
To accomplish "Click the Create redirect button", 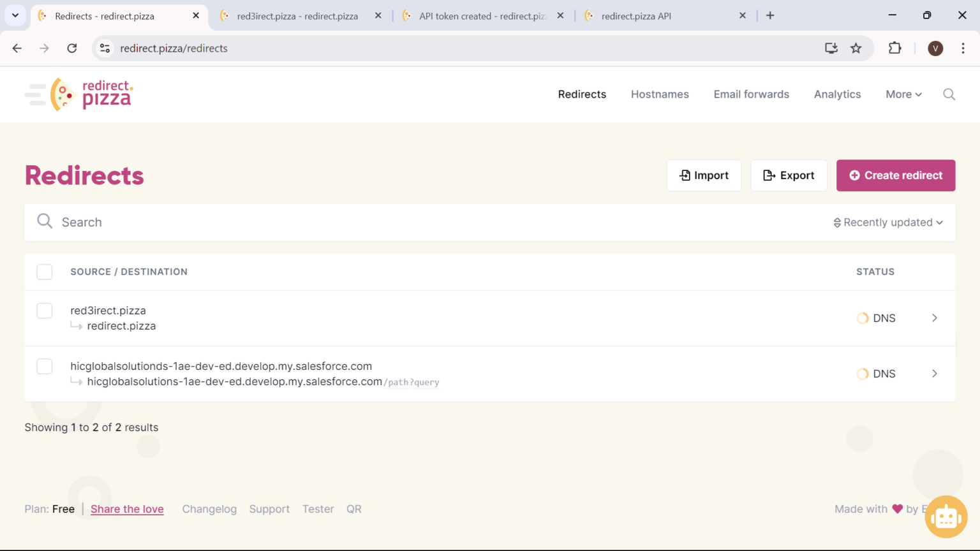I will tap(895, 175).
